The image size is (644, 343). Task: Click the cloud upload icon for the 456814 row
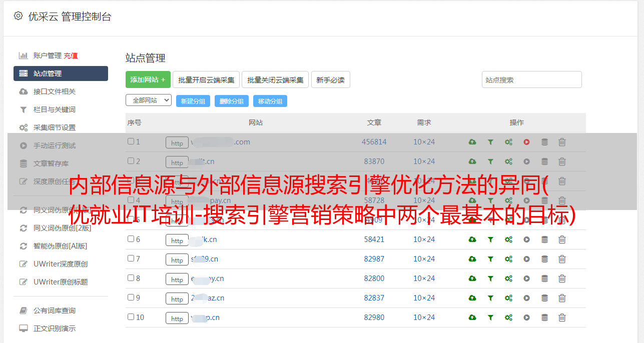[x=472, y=142]
